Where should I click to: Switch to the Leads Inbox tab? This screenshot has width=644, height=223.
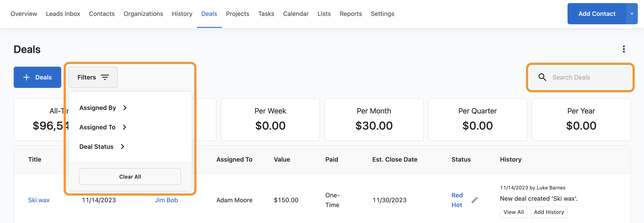coord(63,14)
